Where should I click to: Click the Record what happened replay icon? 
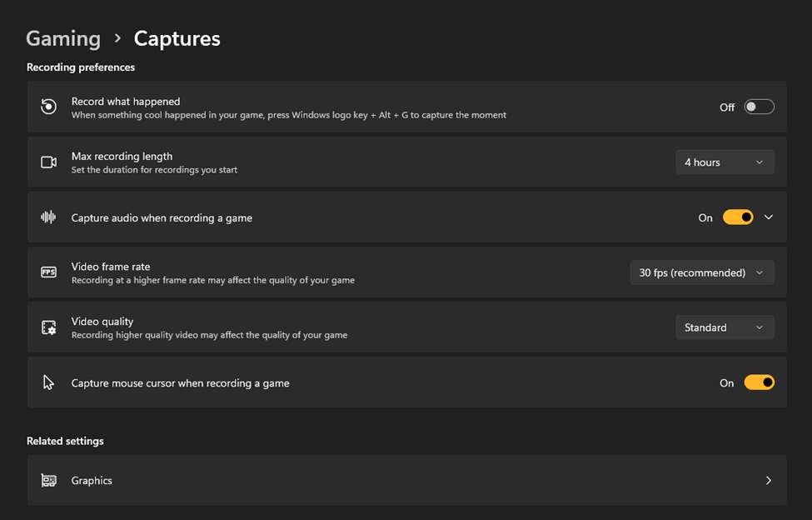point(49,107)
